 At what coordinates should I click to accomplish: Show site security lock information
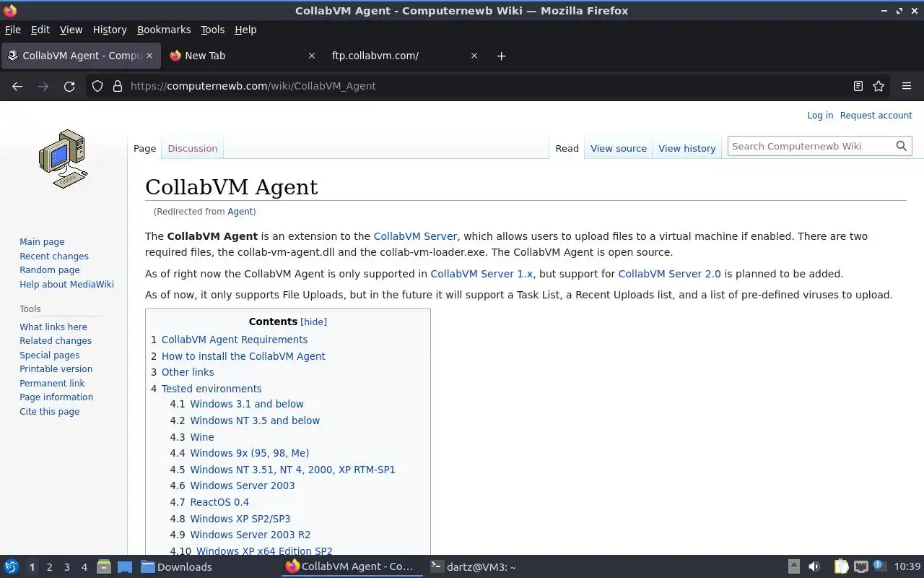pos(118,86)
